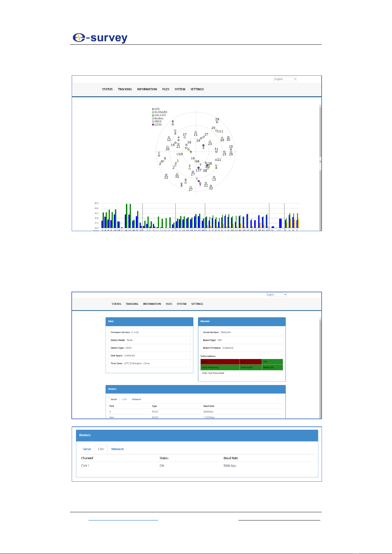Select satellite 13 dot on the sky plot

(x=214, y=177)
